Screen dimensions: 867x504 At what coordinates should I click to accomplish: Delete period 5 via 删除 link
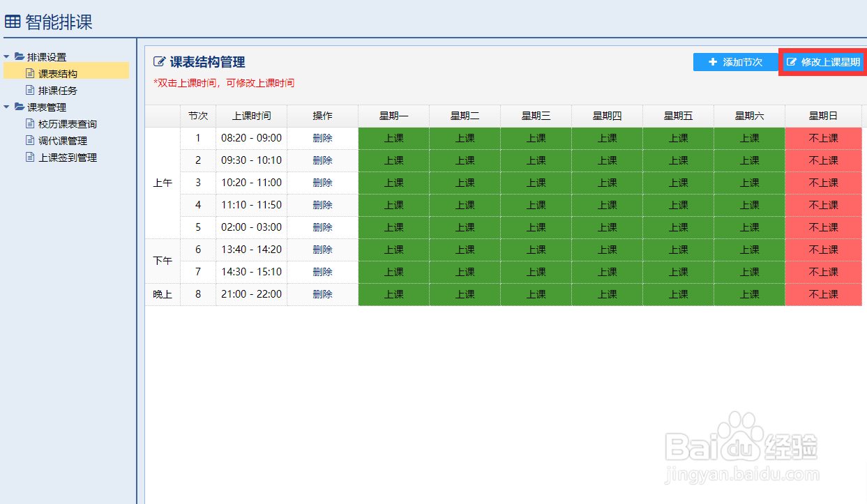pos(322,227)
